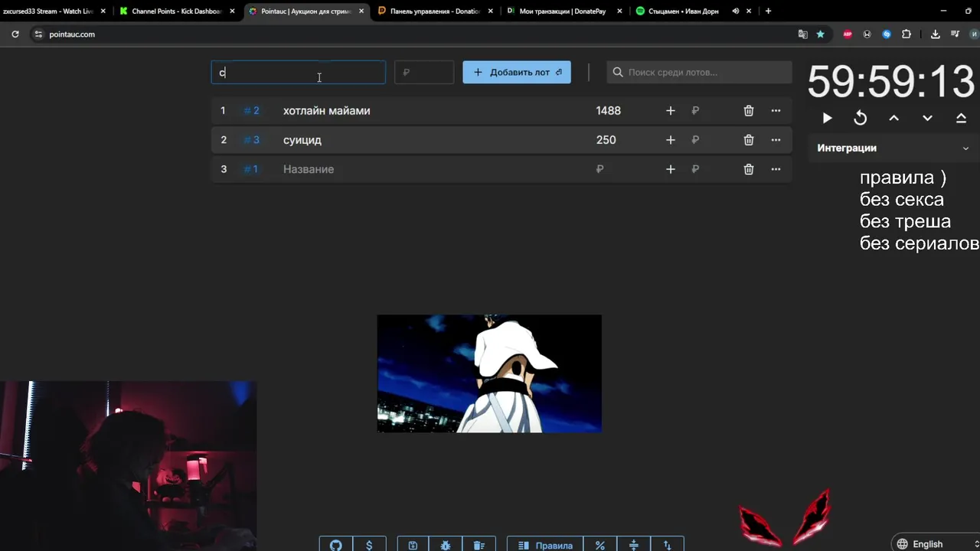Open a new browser tab
Screen dimensions: 980x551
point(768,11)
